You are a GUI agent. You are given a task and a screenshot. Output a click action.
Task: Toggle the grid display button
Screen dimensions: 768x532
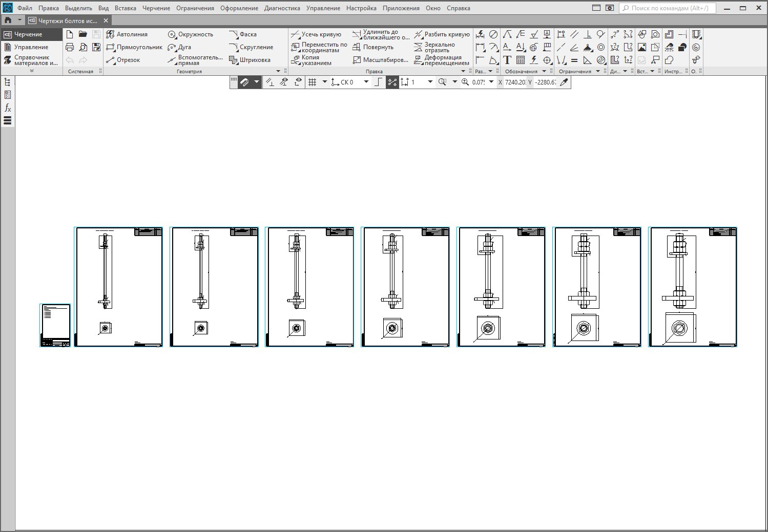(x=313, y=82)
